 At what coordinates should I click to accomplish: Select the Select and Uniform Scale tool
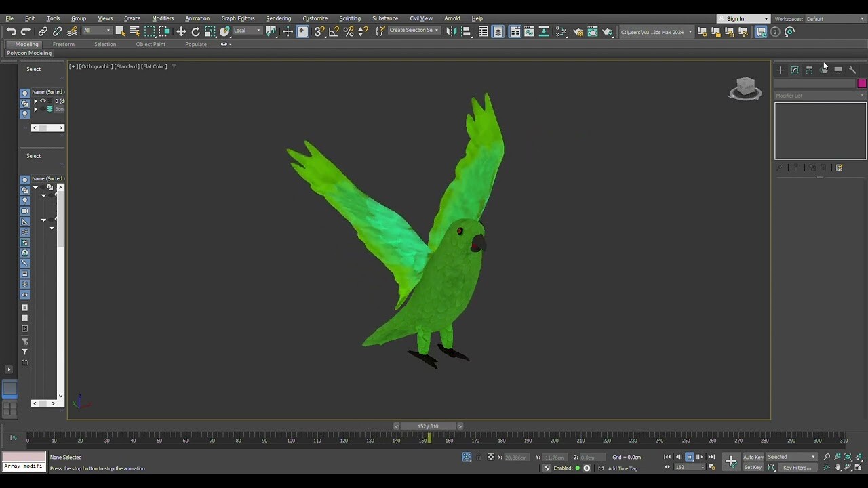(x=210, y=32)
